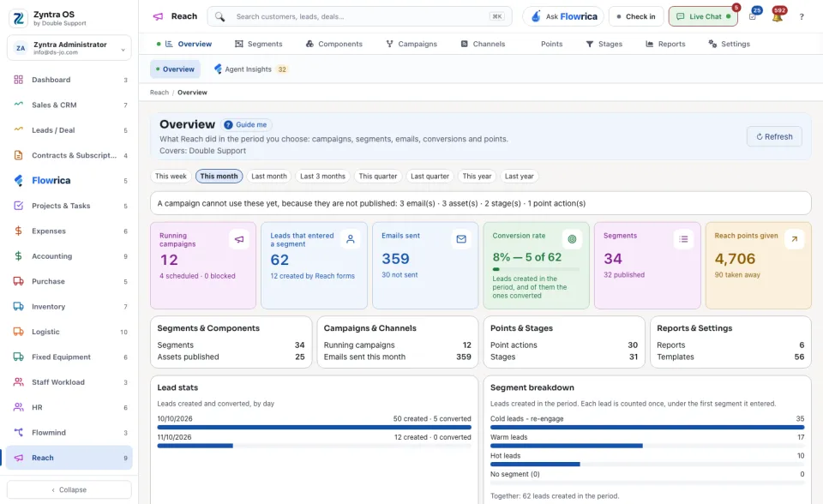The height and width of the screenshot is (504, 823).
Task: Open Ask Flowrica assistant
Action: click(x=563, y=16)
